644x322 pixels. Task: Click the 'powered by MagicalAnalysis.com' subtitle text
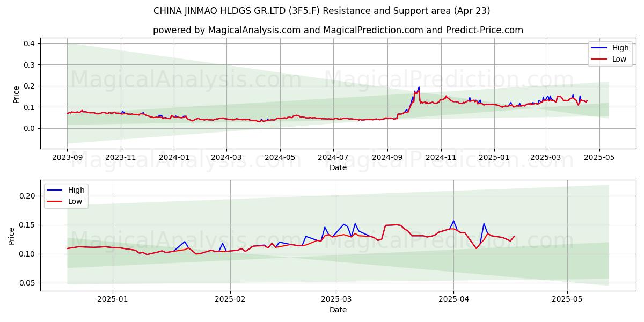click(x=338, y=30)
